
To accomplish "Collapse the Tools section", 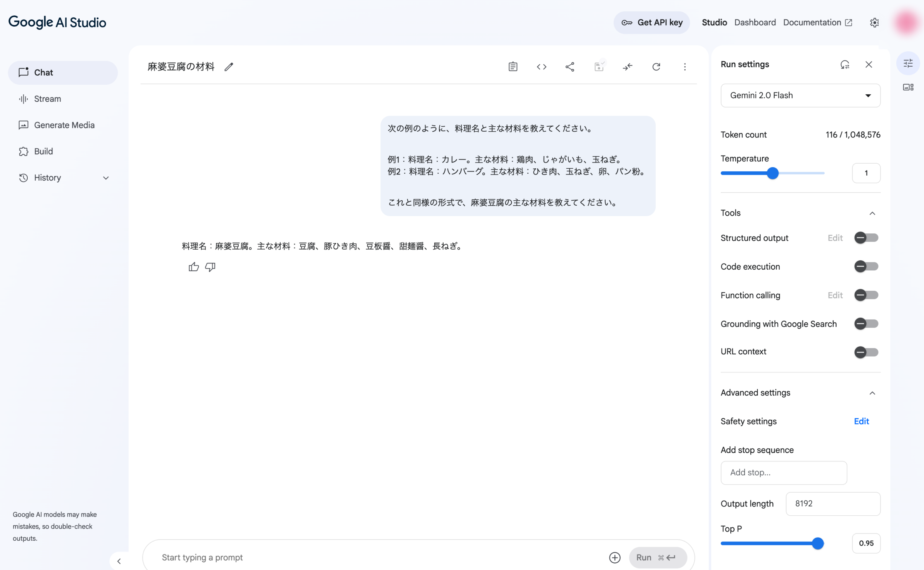I will click(872, 213).
